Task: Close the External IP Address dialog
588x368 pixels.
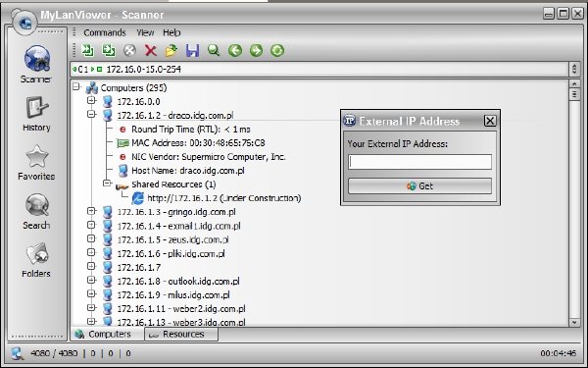Action: (490, 121)
